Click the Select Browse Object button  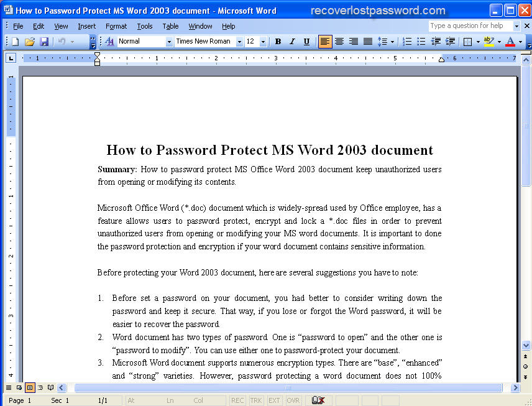click(526, 366)
